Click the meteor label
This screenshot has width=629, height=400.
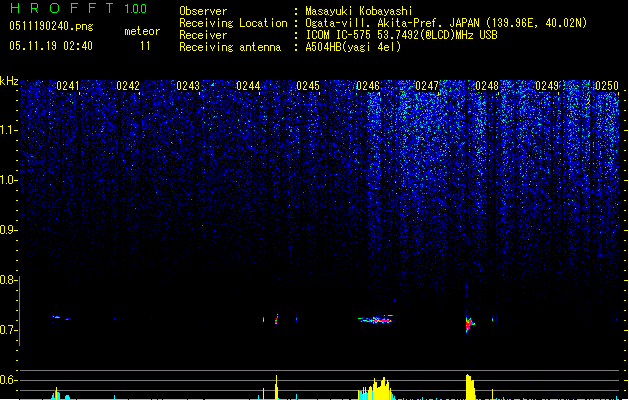(x=142, y=31)
